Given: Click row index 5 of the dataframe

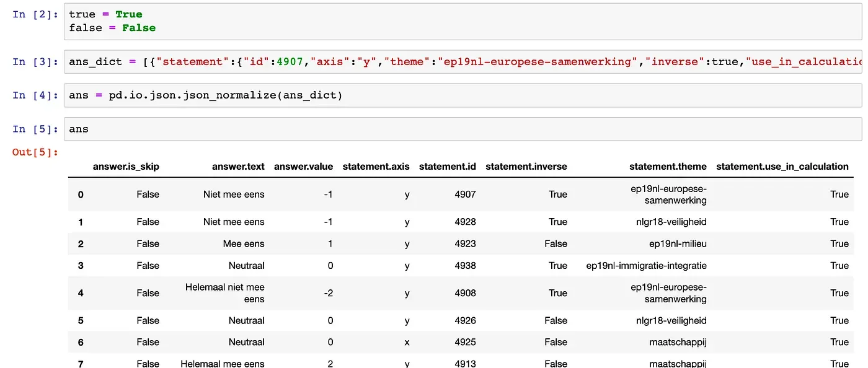Looking at the screenshot, I should point(81,320).
